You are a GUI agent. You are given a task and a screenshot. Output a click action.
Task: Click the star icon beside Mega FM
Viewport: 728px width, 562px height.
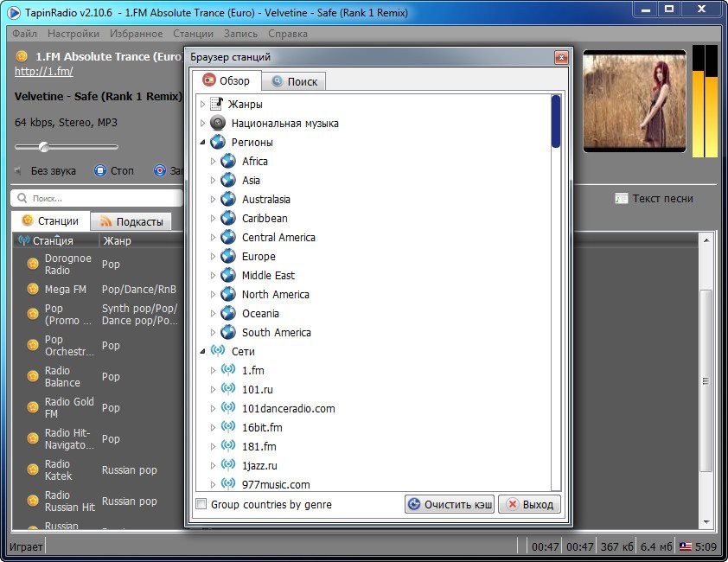(33, 290)
